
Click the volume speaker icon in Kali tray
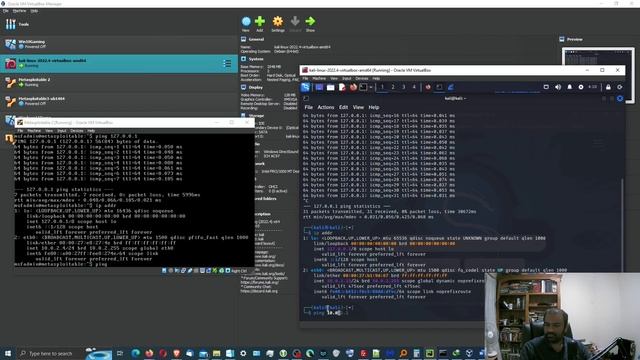click(x=558, y=87)
